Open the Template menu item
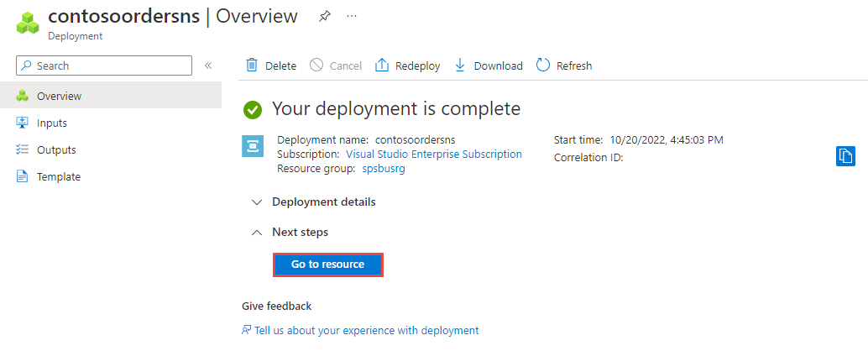This screenshot has height=351, width=868. [x=58, y=176]
